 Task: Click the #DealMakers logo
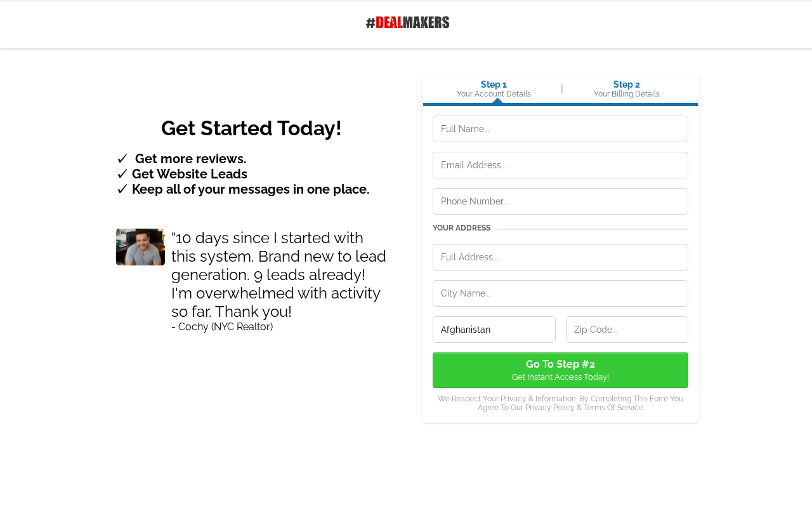tap(407, 23)
